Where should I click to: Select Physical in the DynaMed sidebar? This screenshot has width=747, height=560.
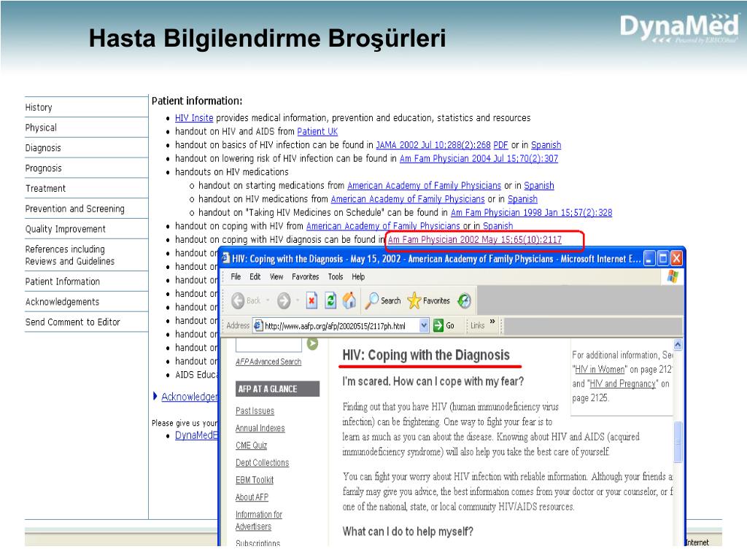click(41, 128)
